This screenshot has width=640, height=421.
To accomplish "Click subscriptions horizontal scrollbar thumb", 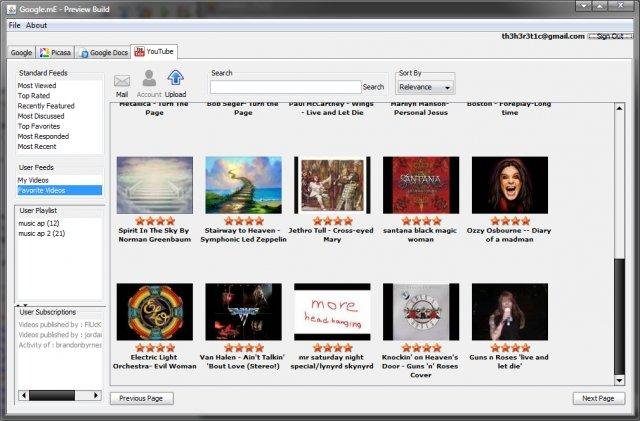I will [52, 395].
